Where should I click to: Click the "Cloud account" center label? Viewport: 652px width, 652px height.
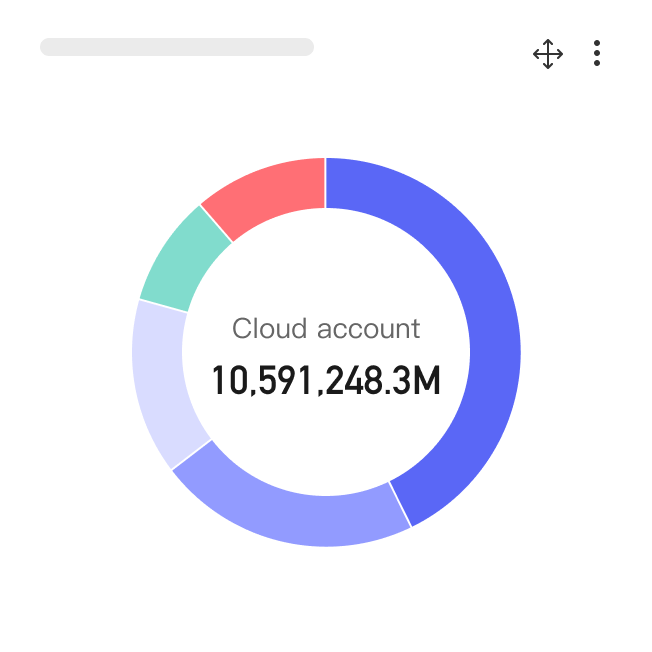[x=326, y=328]
